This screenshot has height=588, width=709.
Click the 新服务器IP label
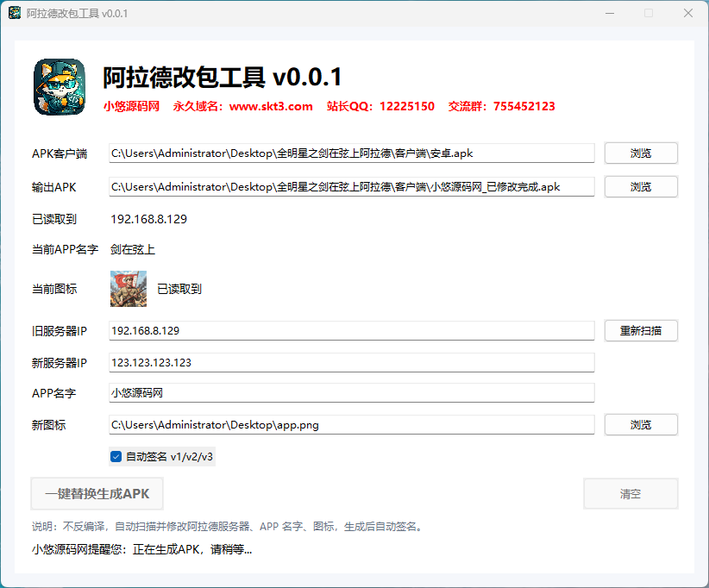(60, 362)
